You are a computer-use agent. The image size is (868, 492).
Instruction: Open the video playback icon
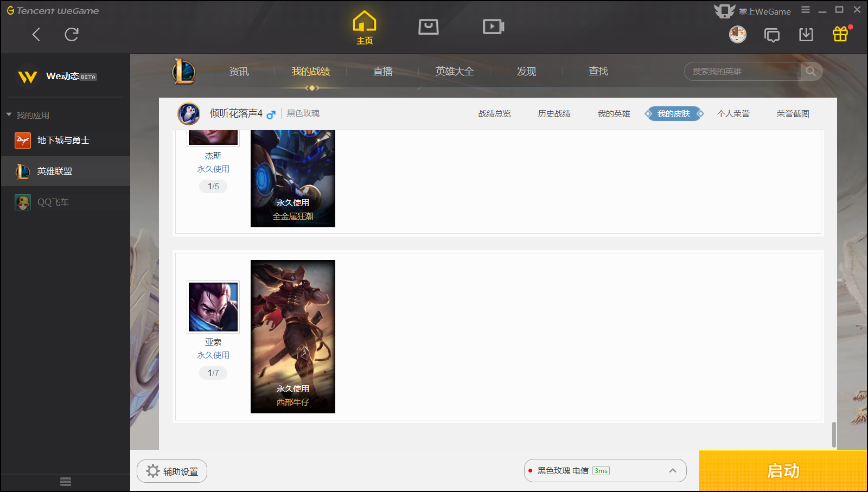pos(494,27)
